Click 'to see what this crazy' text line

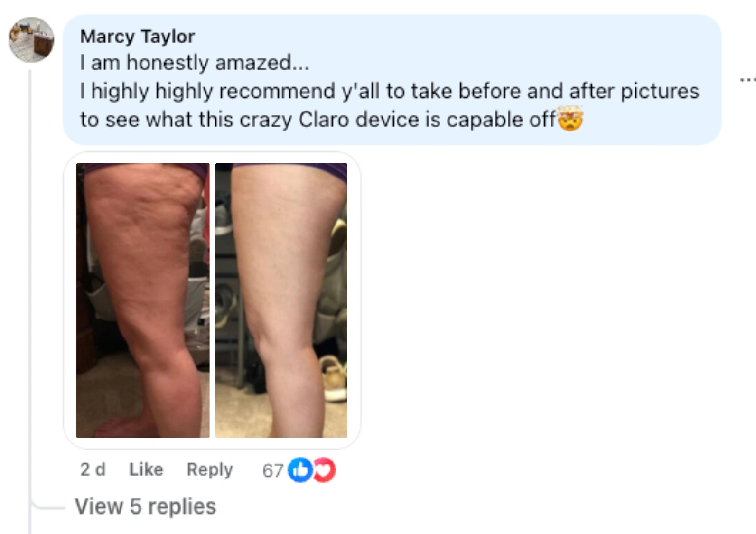click(x=187, y=119)
